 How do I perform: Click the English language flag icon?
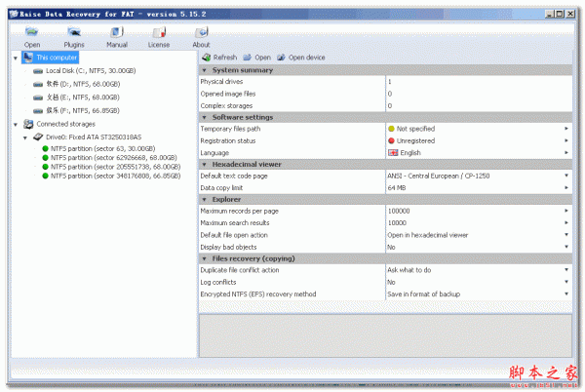[x=393, y=153]
